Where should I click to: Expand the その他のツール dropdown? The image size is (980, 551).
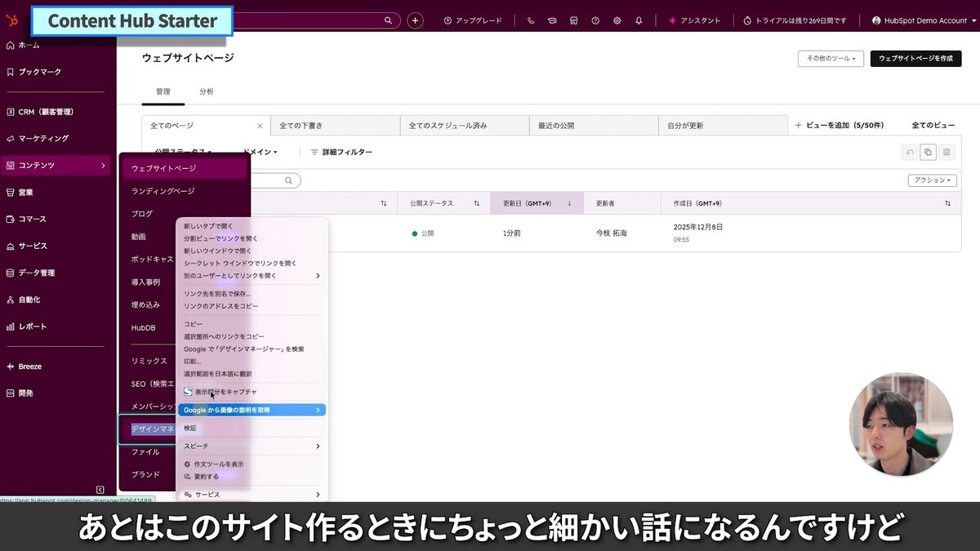831,59
